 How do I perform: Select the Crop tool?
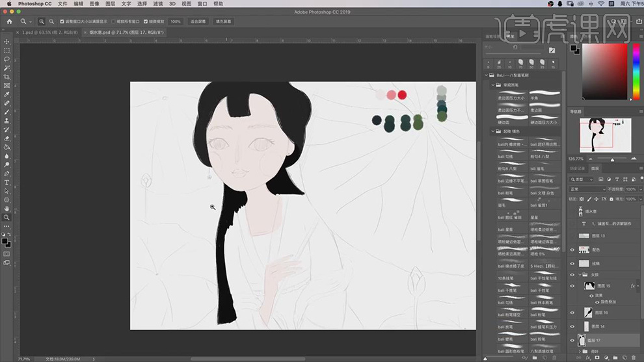click(x=7, y=77)
